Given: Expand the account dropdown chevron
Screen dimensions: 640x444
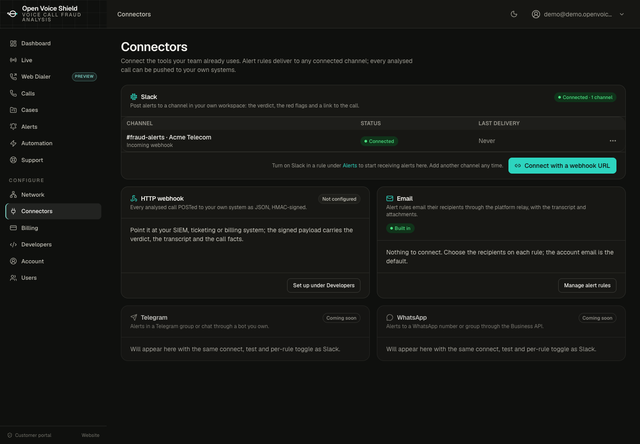Looking at the screenshot, I should [622, 14].
